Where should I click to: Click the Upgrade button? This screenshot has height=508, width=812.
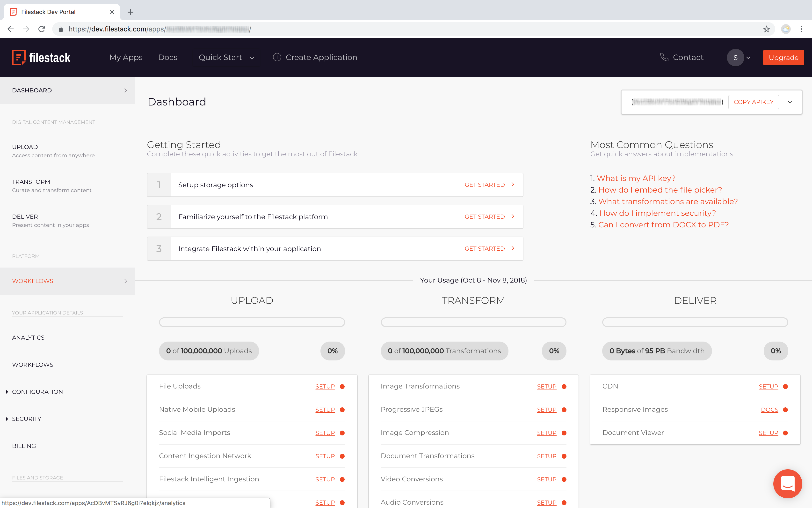pos(783,58)
